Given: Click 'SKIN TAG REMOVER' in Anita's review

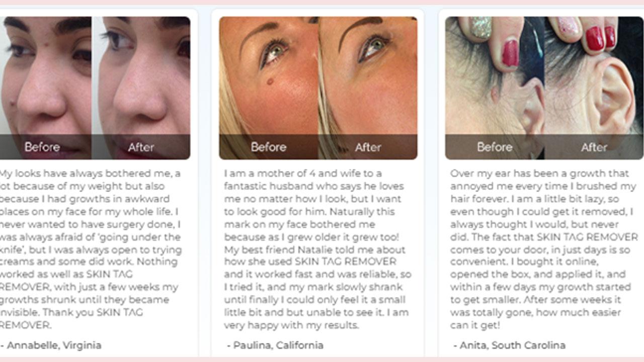Looking at the screenshot, I should [588, 237].
